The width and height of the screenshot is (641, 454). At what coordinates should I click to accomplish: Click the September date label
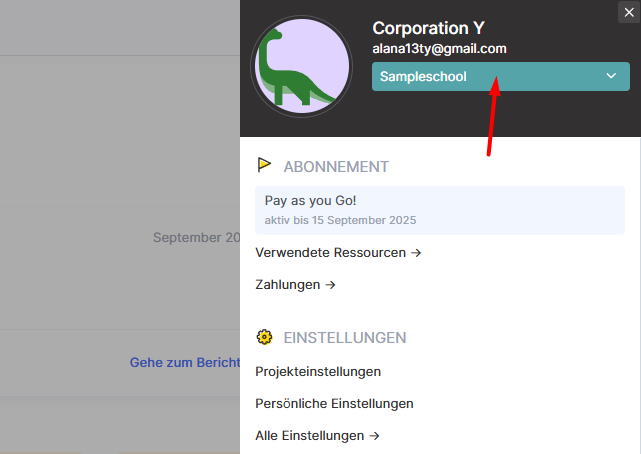(x=197, y=238)
